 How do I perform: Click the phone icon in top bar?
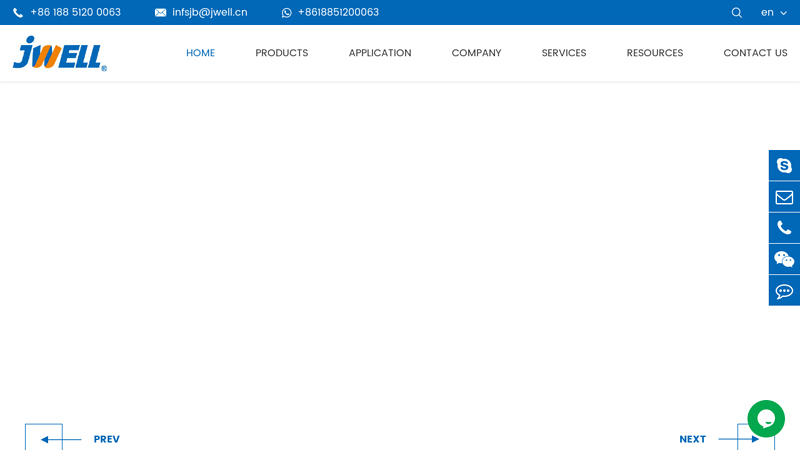click(18, 13)
